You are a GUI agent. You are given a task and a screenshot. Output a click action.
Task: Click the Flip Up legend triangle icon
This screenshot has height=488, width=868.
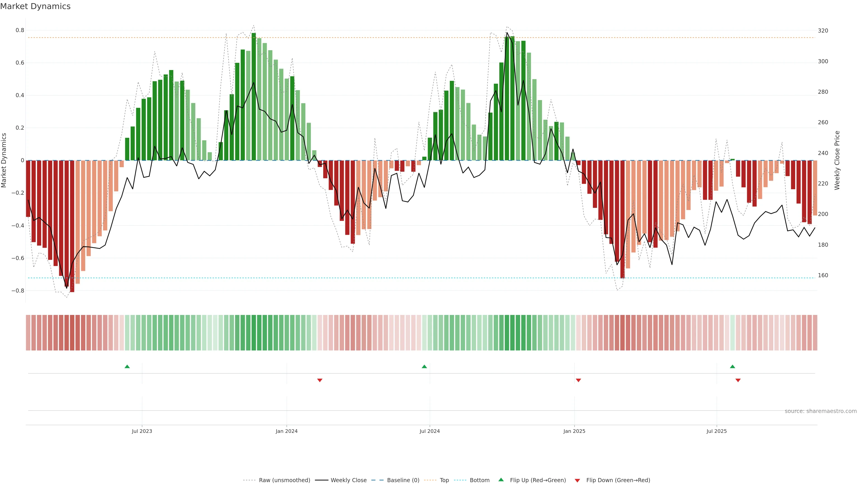coord(501,480)
